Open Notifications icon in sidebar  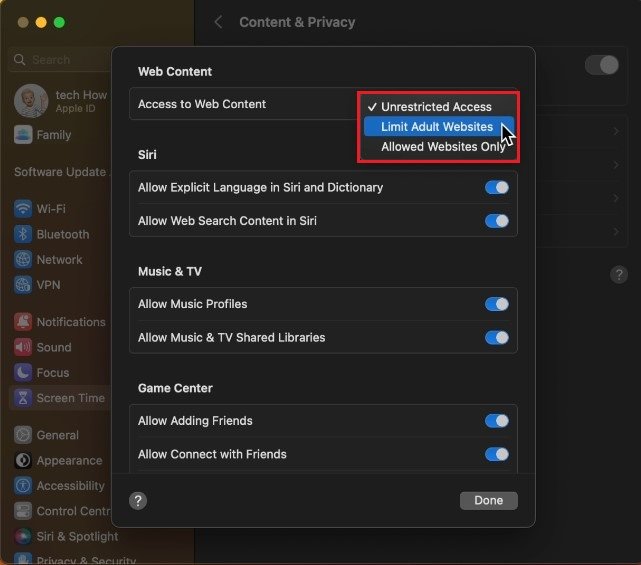point(23,322)
